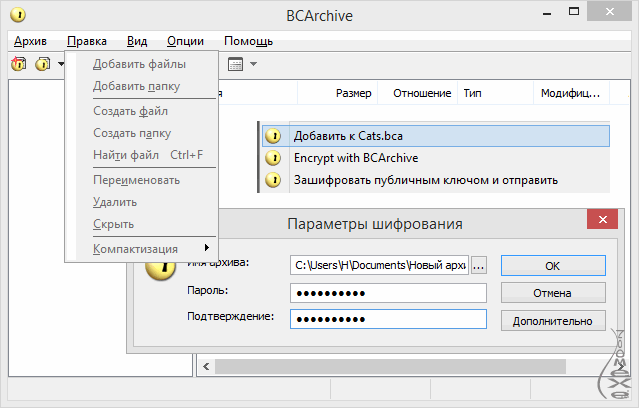Expand the open archive dropdown arrow

pyautogui.click(x=61, y=64)
